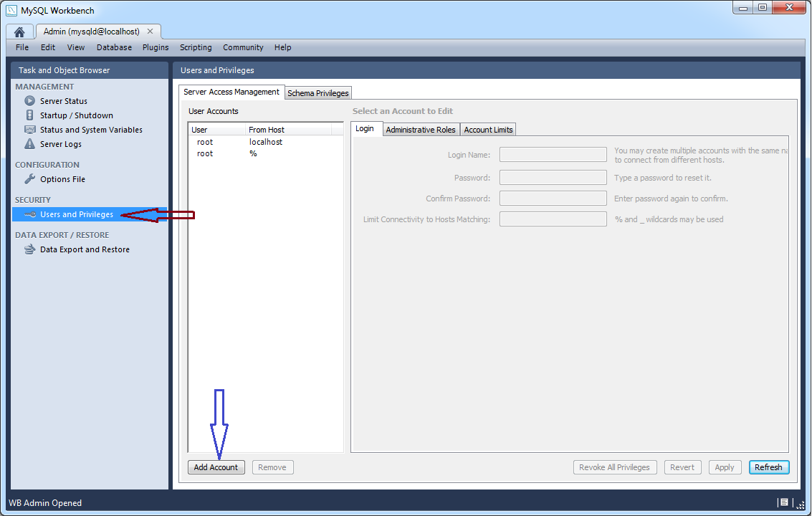Click the Status and System Variables monitor icon

pyautogui.click(x=30, y=130)
